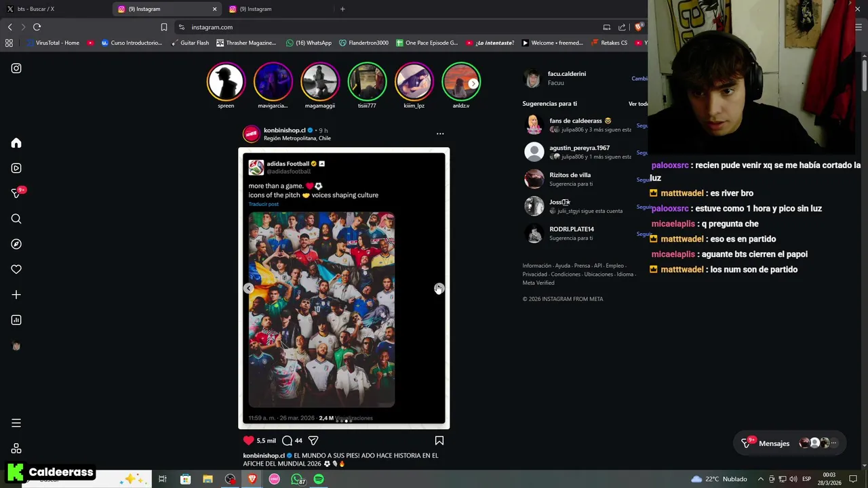Open profile avatar in sidebar
868x488 pixels.
click(x=16, y=346)
